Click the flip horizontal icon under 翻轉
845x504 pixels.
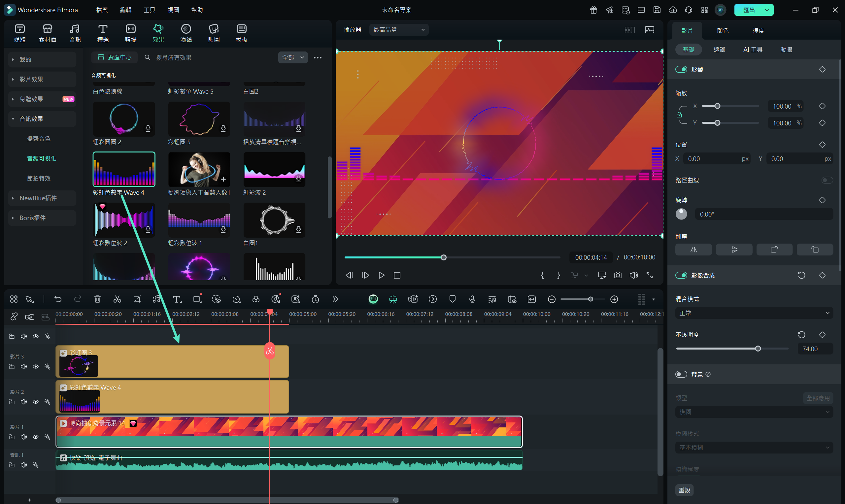coord(693,250)
